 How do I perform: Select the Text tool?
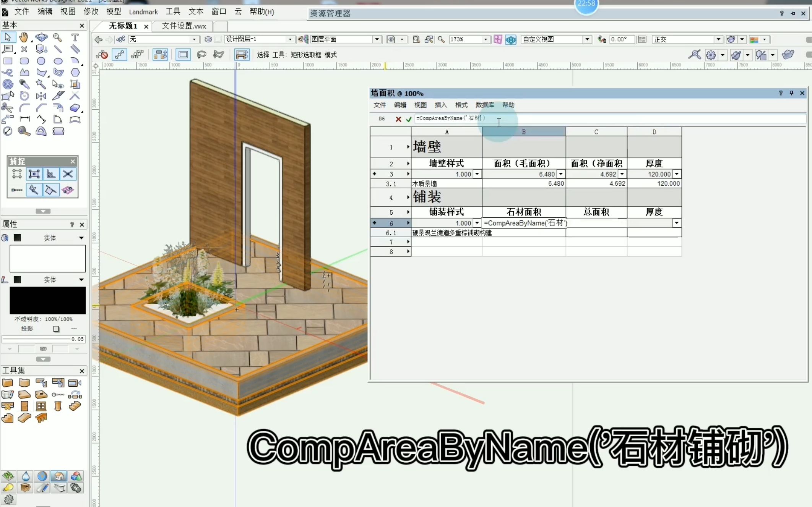click(75, 37)
